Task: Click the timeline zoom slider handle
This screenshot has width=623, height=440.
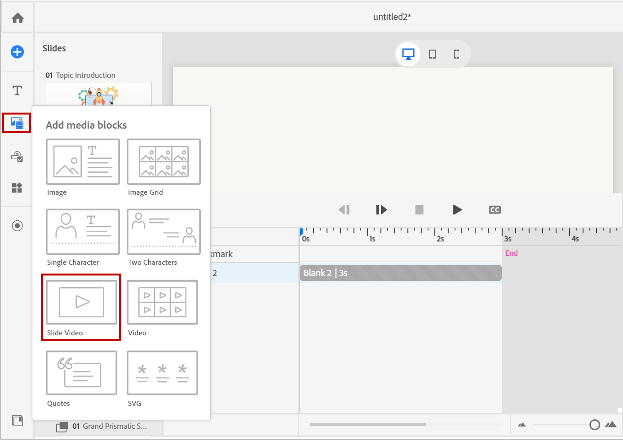Action: (595, 425)
